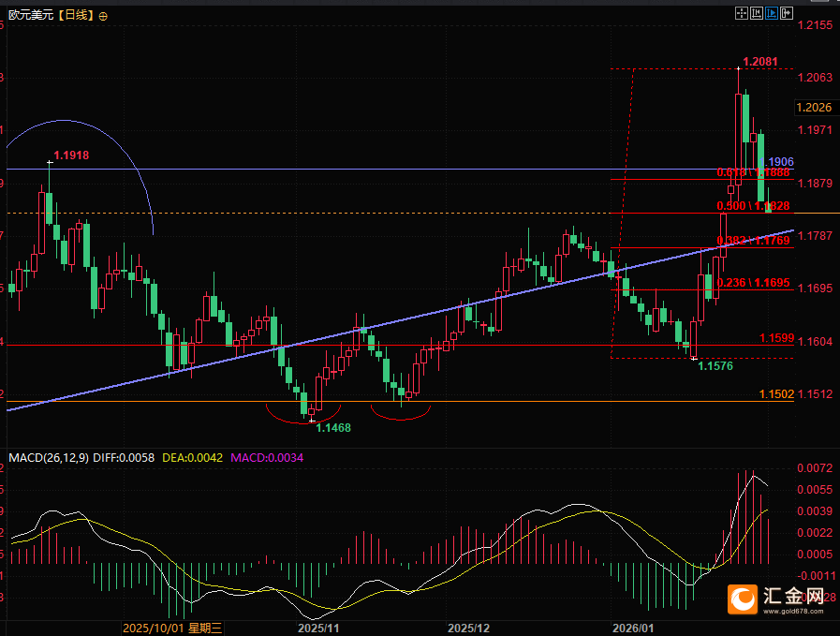840x636 pixels.
Task: Click the 1.1599 red support line label
Action: point(776,338)
